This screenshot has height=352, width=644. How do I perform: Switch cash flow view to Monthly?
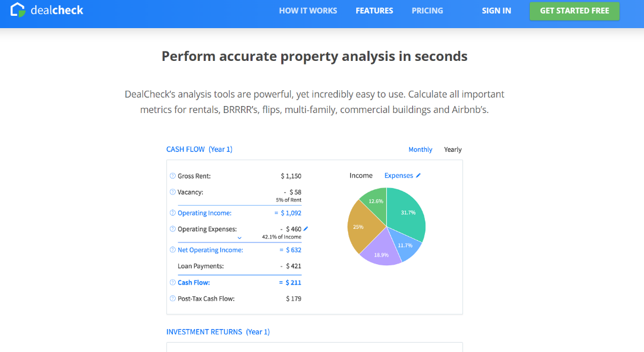point(420,149)
